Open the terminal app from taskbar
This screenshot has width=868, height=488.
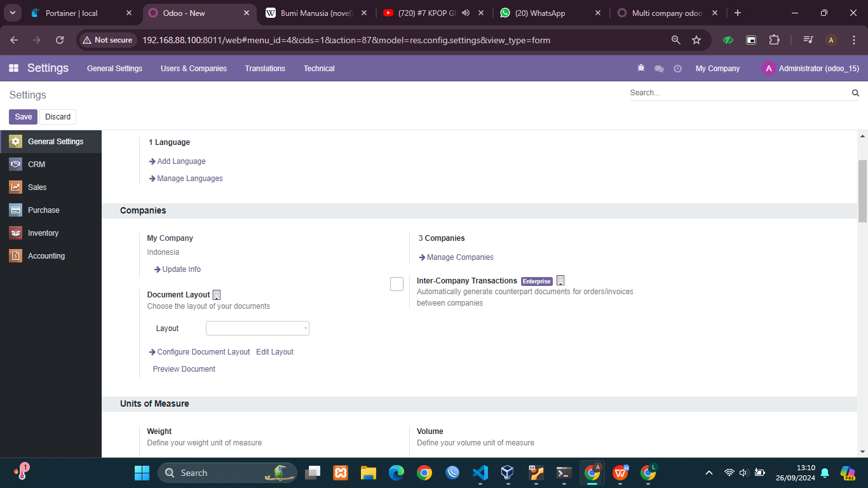click(x=563, y=473)
